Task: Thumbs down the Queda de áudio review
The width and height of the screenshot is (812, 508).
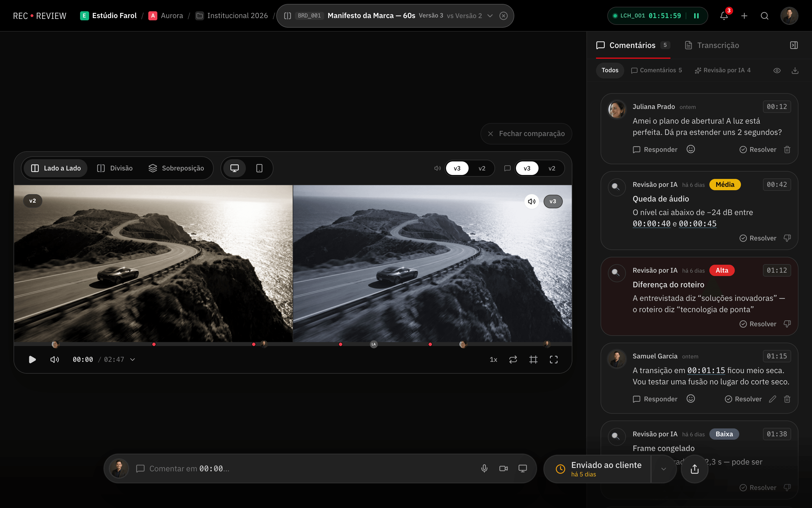Action: tap(787, 238)
